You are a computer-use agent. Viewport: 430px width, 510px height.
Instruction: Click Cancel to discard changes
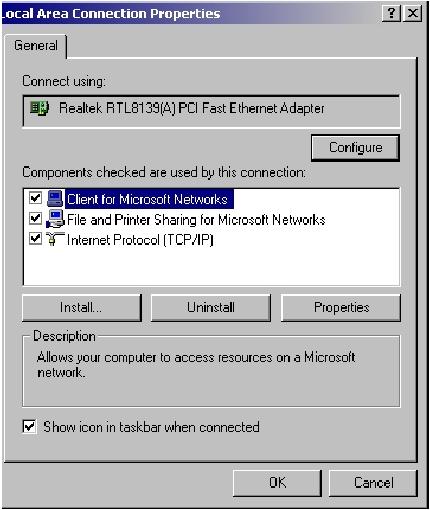pyautogui.click(x=373, y=483)
